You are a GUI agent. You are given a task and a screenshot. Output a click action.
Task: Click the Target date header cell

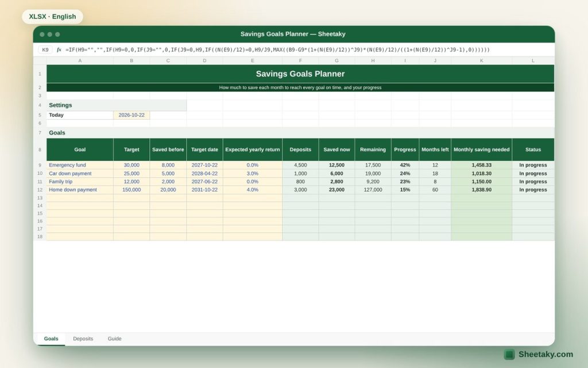pyautogui.click(x=204, y=149)
